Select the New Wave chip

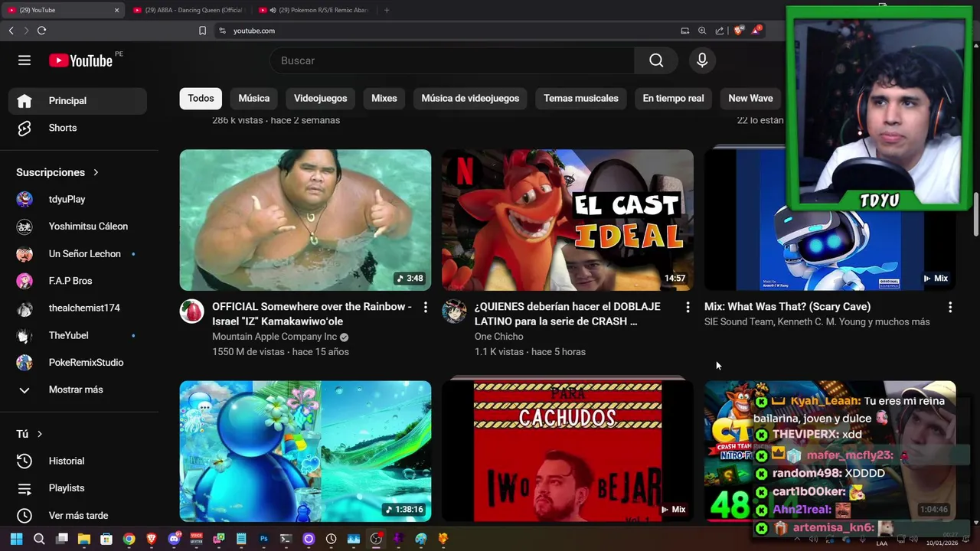[x=750, y=98]
